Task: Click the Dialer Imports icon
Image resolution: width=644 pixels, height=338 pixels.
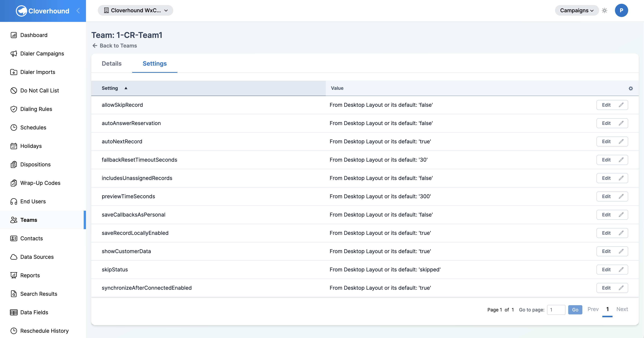Action: [14, 72]
